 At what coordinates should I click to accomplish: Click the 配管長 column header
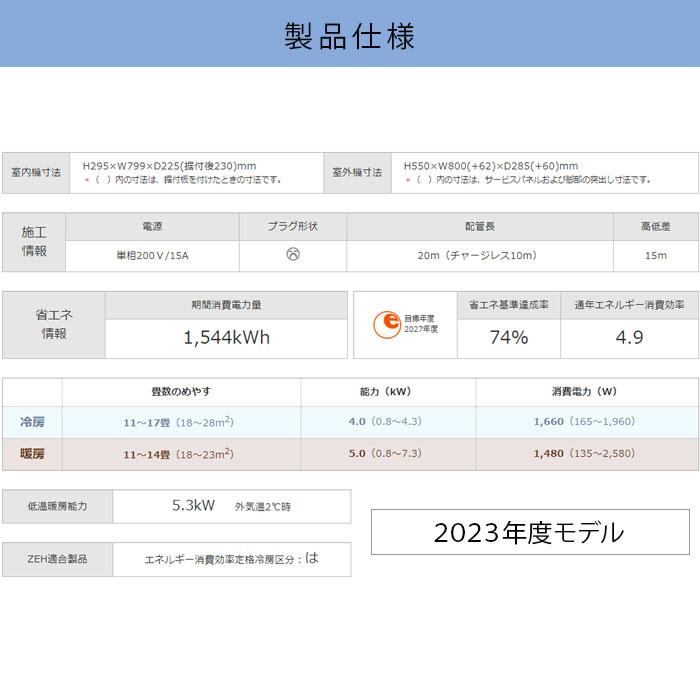[x=480, y=227]
